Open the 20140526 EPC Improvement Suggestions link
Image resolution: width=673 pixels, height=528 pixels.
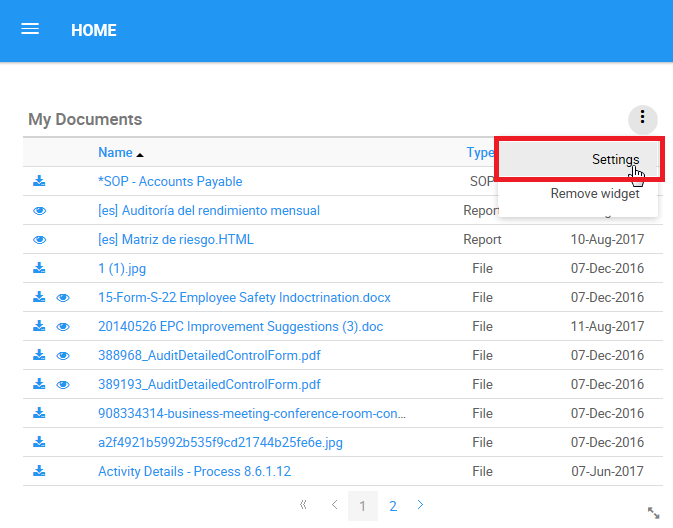[240, 326]
